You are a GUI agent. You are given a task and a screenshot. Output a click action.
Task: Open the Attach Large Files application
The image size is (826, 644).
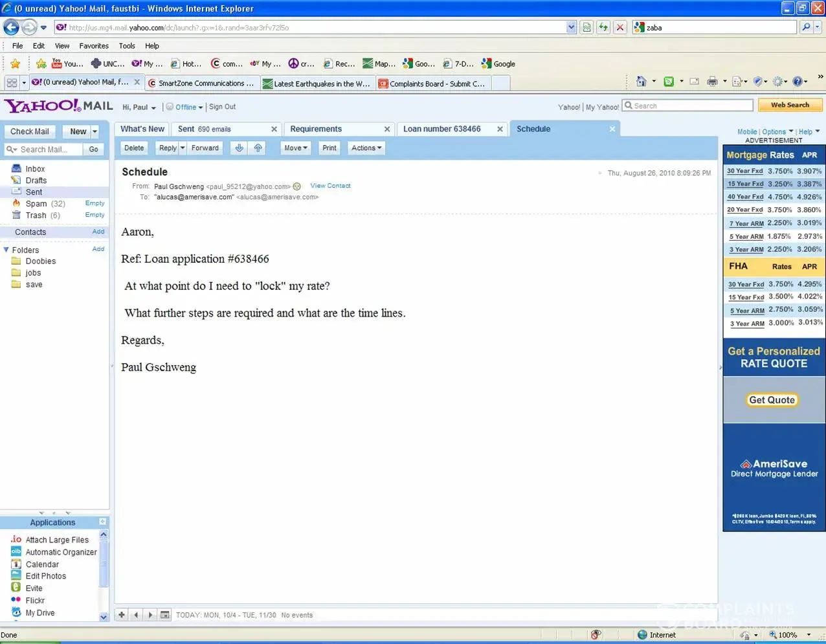coord(57,540)
